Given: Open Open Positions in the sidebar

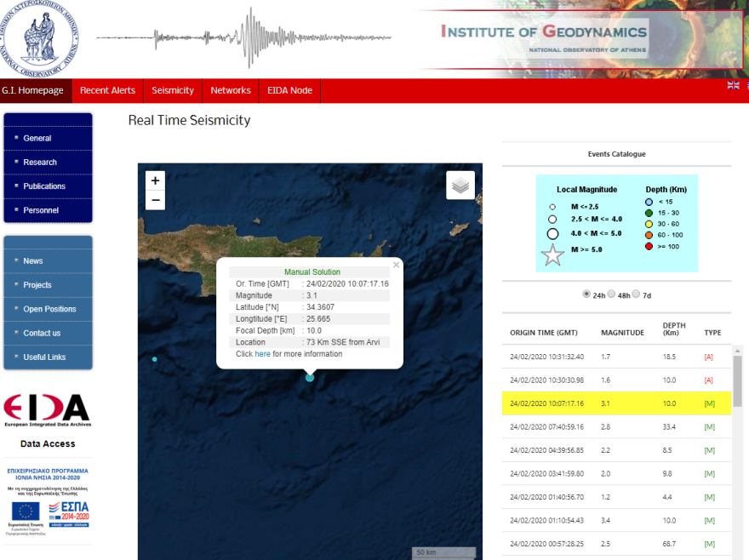Looking at the screenshot, I should click(x=48, y=309).
